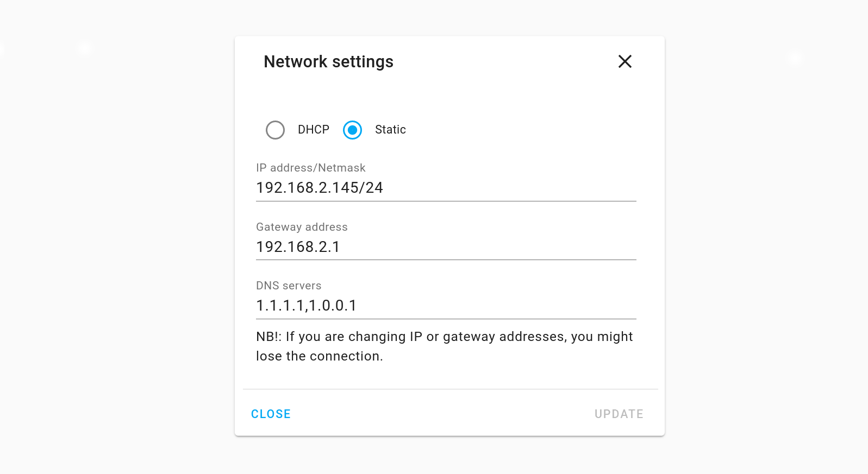Click the "DHCP" option label
The image size is (868, 474).
(313, 130)
